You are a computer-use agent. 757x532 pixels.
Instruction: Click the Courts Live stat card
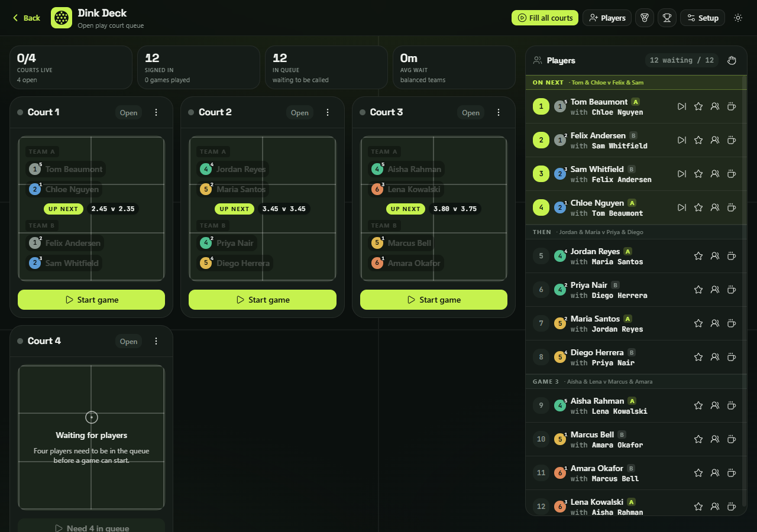click(71, 67)
